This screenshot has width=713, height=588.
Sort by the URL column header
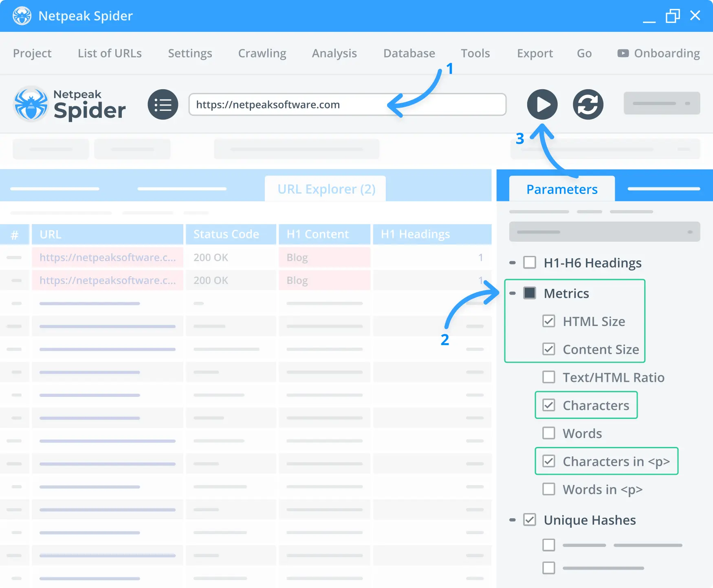click(108, 234)
